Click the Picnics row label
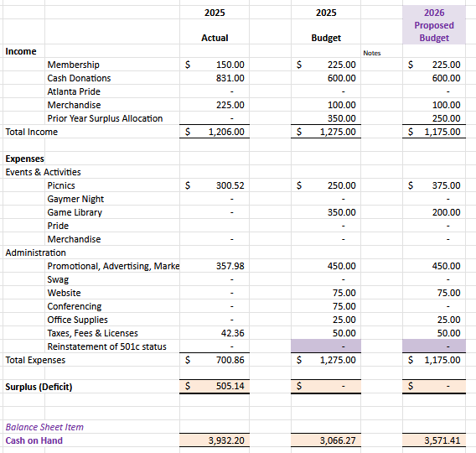Viewport: 476px width, 453px height. [61, 185]
